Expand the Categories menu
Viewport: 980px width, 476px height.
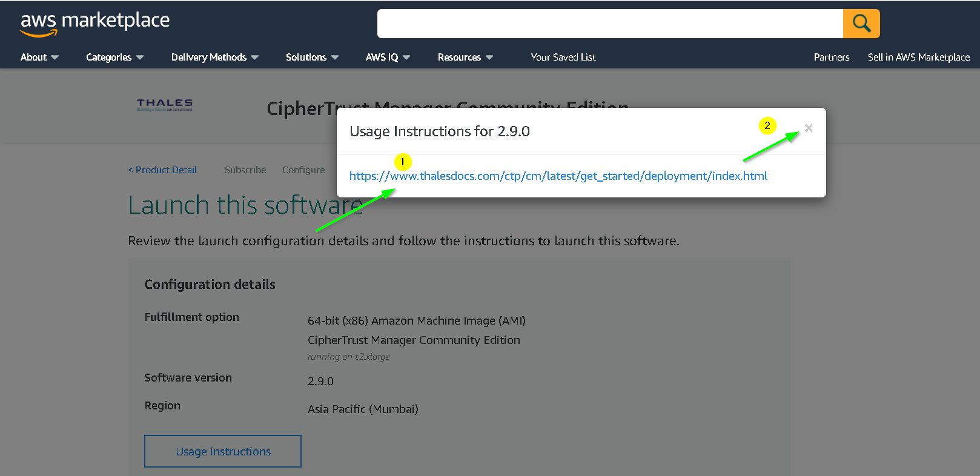coord(114,57)
